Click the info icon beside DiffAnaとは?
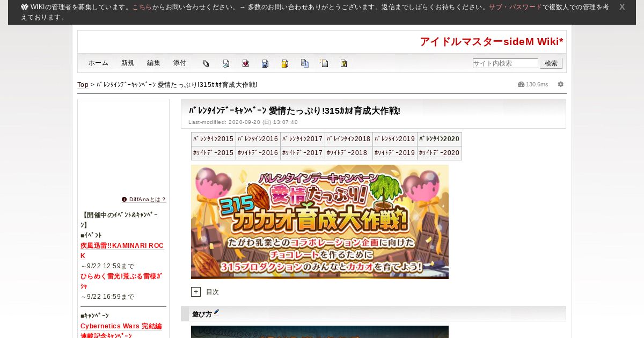Image resolution: width=644 pixels, height=338 pixels. (124, 199)
